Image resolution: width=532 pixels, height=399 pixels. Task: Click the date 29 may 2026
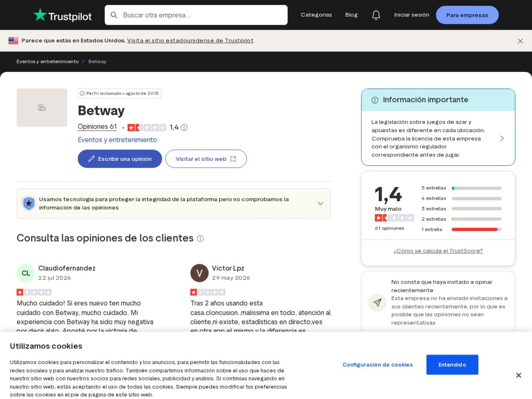(231, 278)
